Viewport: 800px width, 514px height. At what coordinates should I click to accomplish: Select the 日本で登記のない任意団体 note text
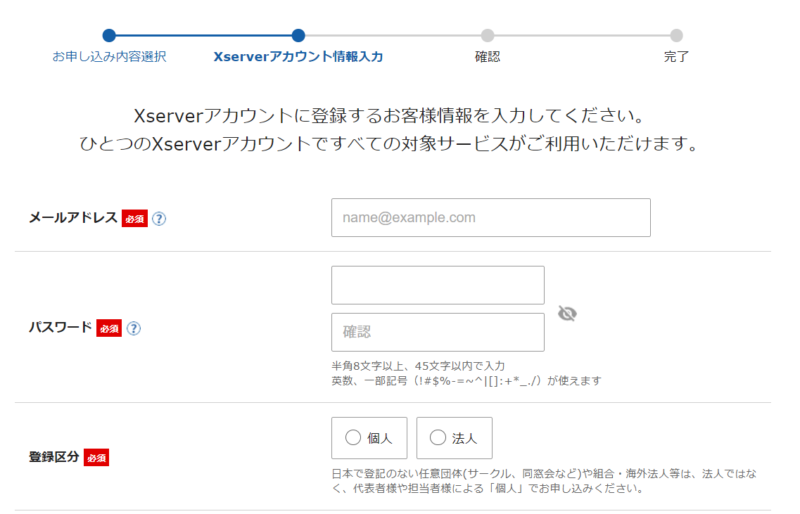click(544, 481)
